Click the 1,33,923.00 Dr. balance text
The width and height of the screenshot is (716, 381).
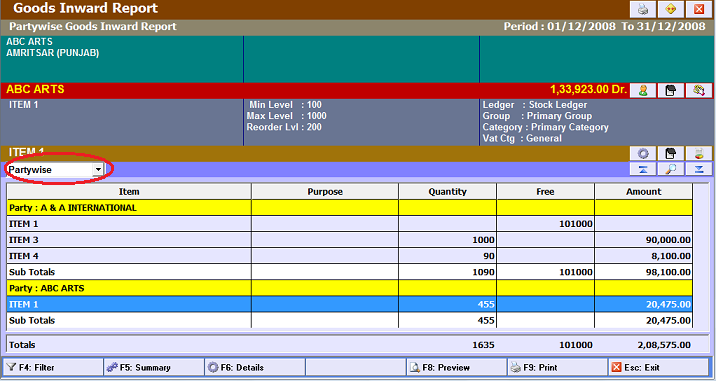pyautogui.click(x=588, y=89)
